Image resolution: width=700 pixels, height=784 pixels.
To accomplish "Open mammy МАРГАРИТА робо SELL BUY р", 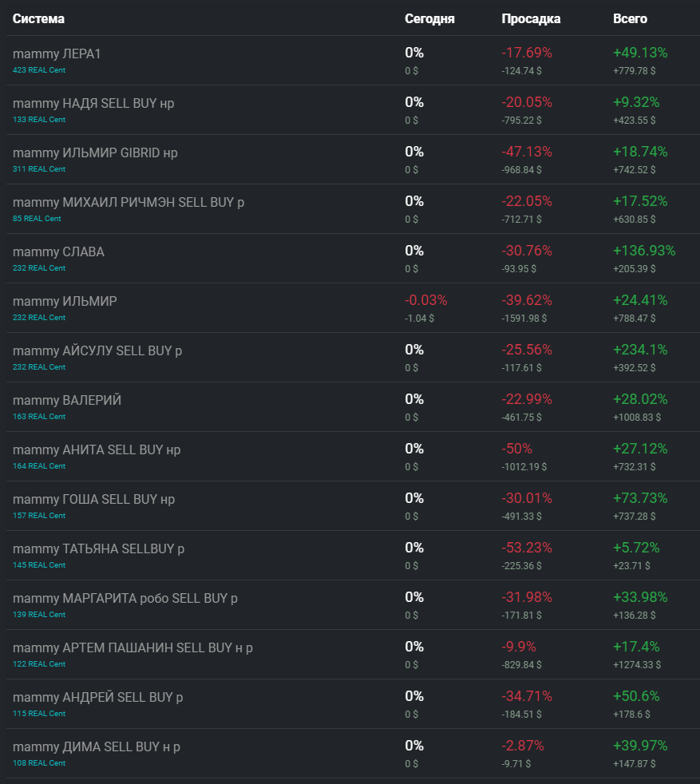I will click(125, 598).
